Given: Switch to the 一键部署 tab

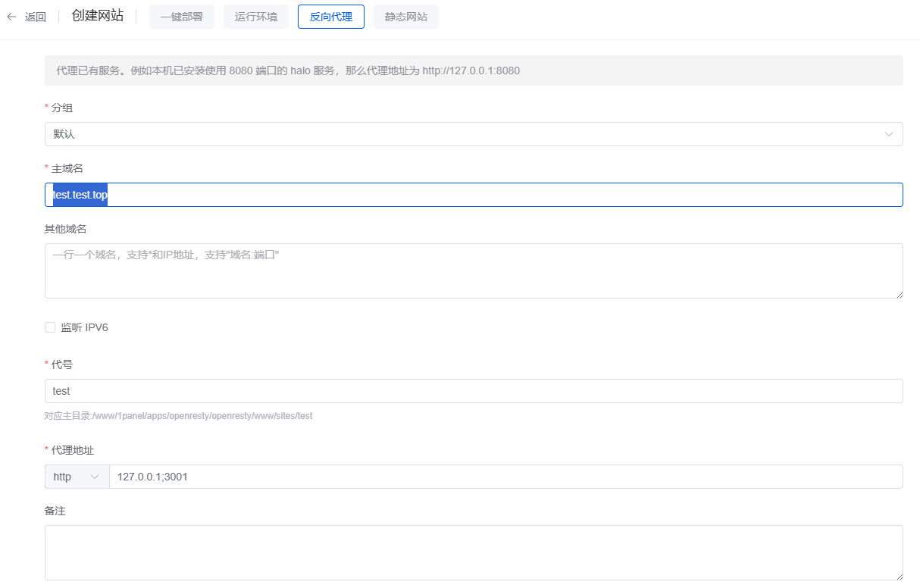Looking at the screenshot, I should [x=181, y=17].
